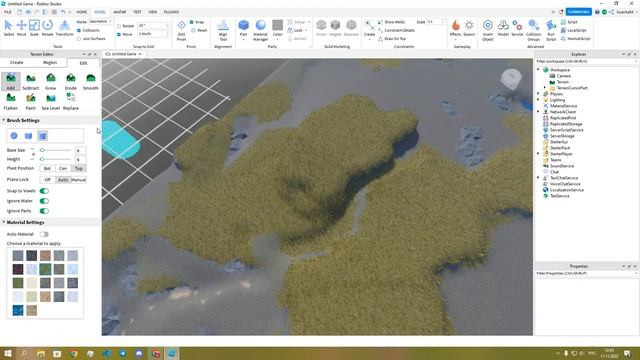Enable the Auto Material toggle
The height and width of the screenshot is (360, 640).
pyautogui.click(x=44, y=234)
